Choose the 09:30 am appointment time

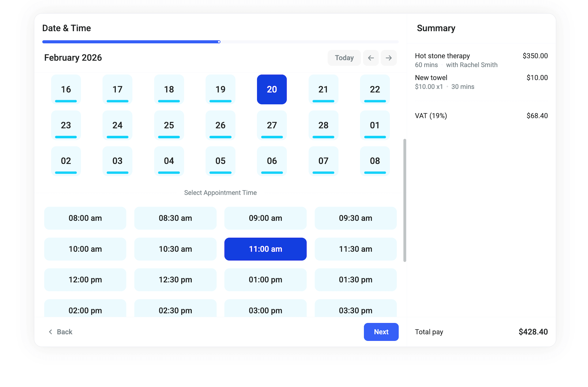click(355, 218)
